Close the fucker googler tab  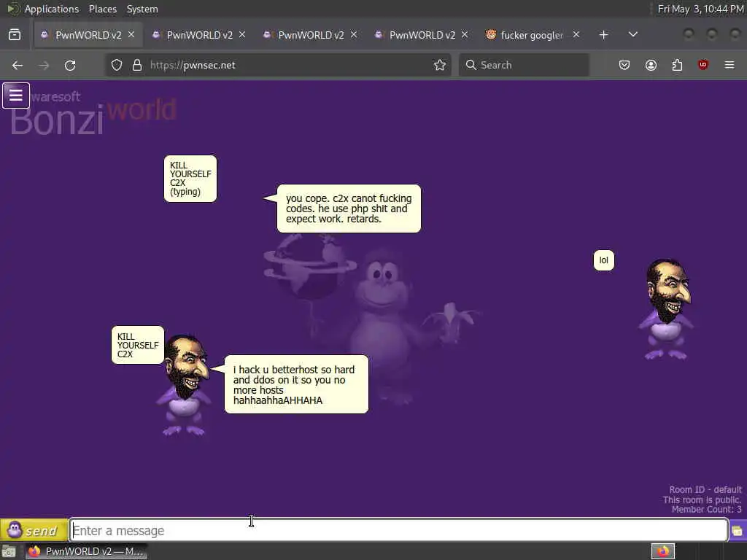[576, 35]
